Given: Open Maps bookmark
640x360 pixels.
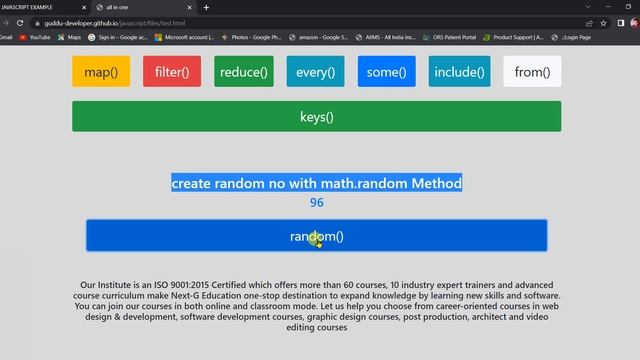Looking at the screenshot, I should pos(69,37).
